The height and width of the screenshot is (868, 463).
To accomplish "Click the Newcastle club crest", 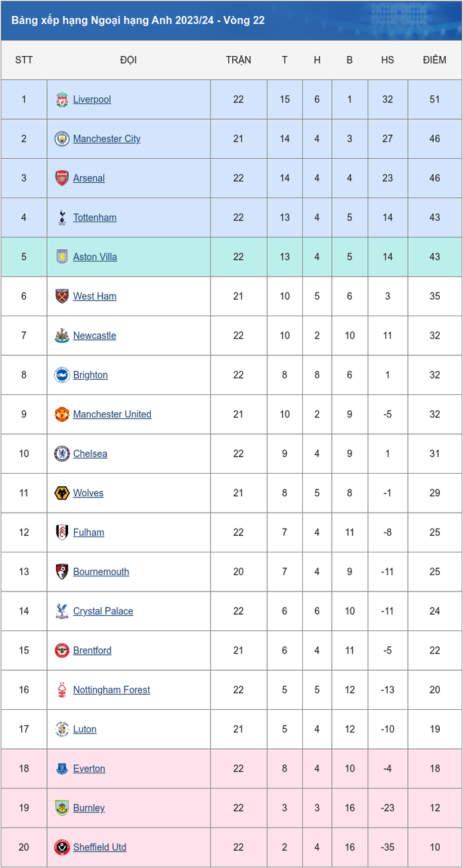I will 62,336.
